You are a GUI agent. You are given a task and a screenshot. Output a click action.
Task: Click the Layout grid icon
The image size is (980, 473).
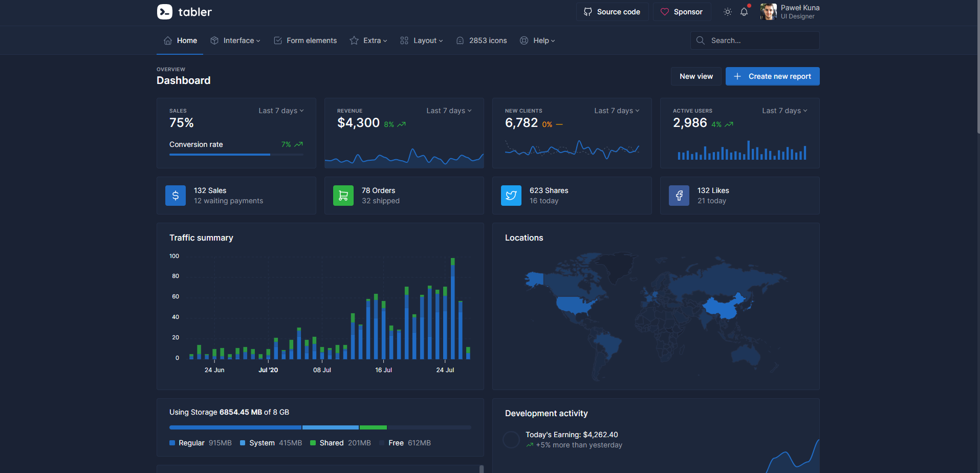tap(404, 40)
